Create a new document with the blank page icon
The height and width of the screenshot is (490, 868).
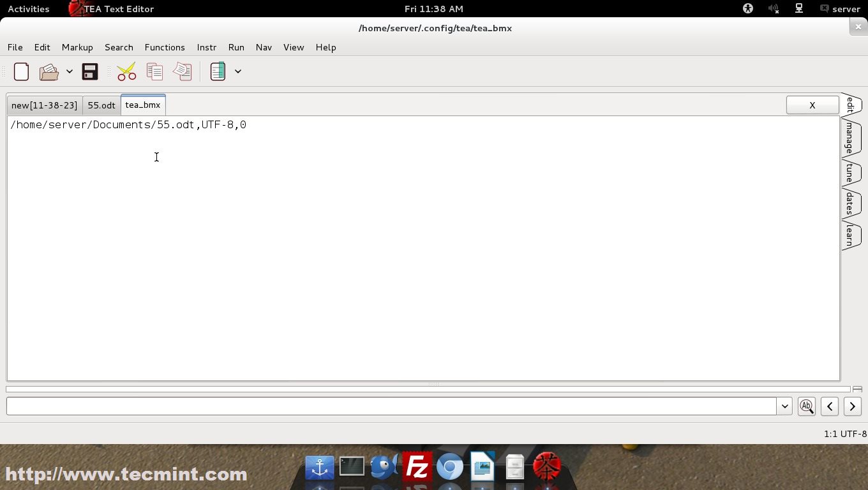tap(21, 71)
